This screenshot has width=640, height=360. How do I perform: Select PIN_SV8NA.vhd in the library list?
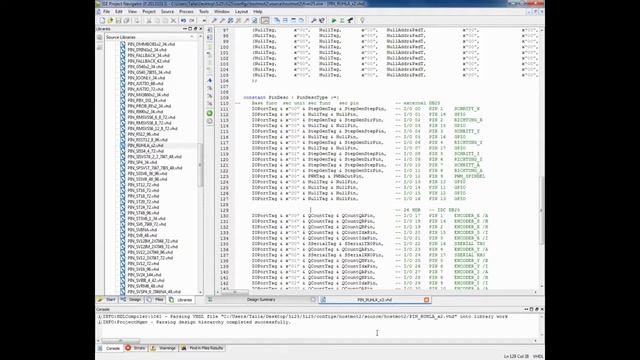(142, 230)
